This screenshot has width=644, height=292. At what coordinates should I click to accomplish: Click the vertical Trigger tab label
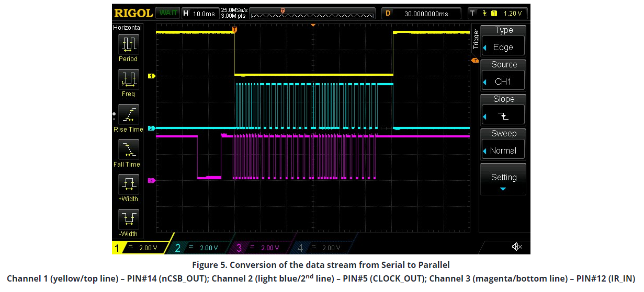point(476,39)
